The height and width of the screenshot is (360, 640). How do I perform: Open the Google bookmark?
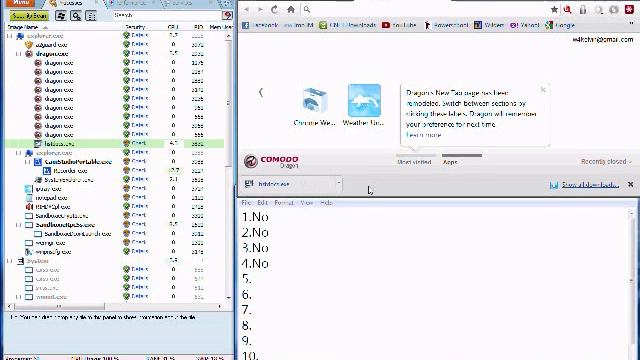coord(560,25)
